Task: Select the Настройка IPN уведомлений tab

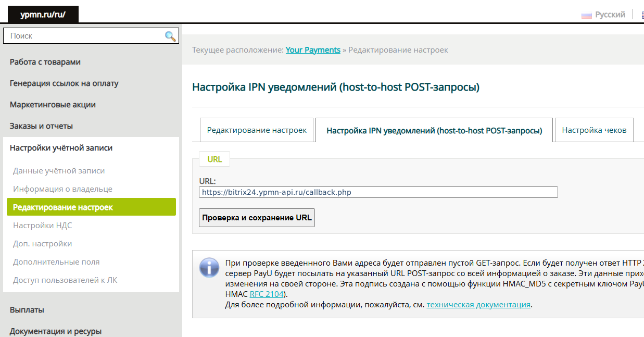Action: (x=434, y=131)
